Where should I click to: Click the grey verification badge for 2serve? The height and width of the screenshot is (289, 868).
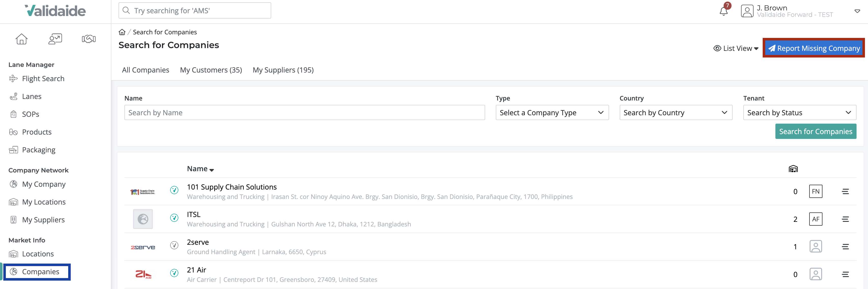(174, 245)
